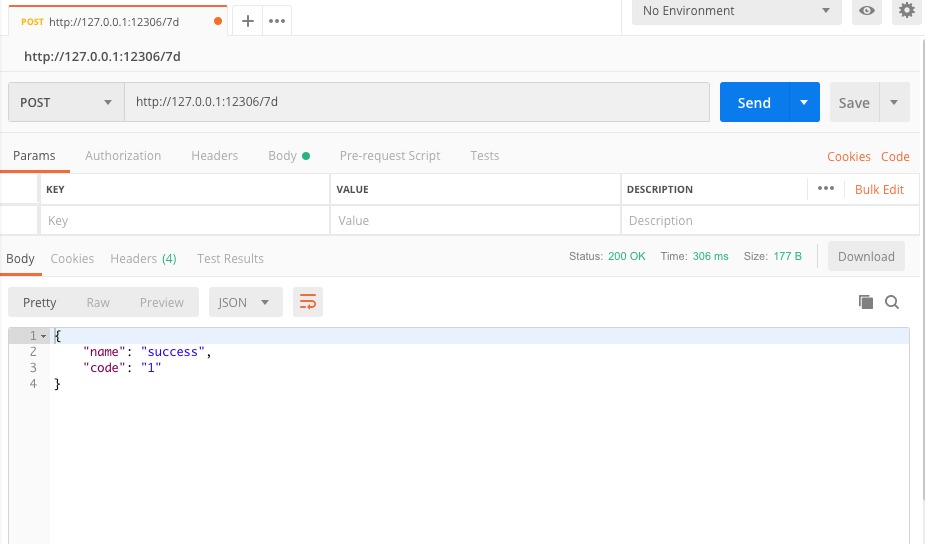
Task: Click the "code" key in response
Action: [104, 368]
